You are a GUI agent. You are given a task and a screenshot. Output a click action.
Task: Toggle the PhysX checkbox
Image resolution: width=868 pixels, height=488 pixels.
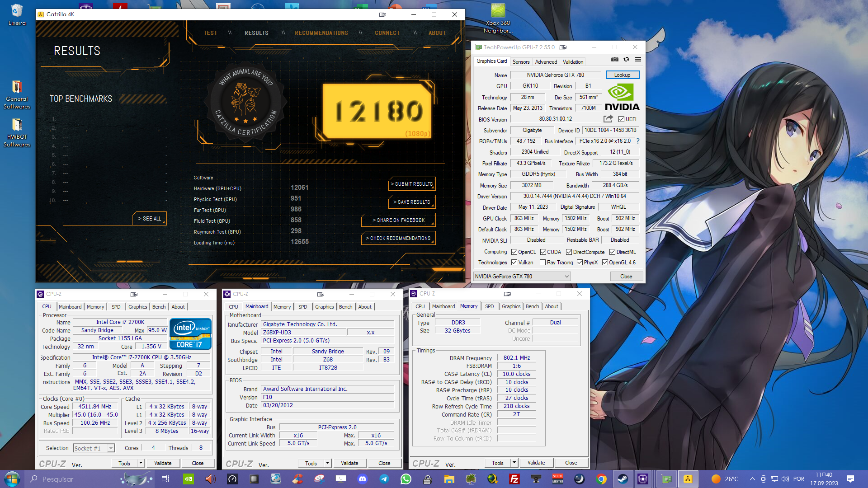click(x=580, y=263)
